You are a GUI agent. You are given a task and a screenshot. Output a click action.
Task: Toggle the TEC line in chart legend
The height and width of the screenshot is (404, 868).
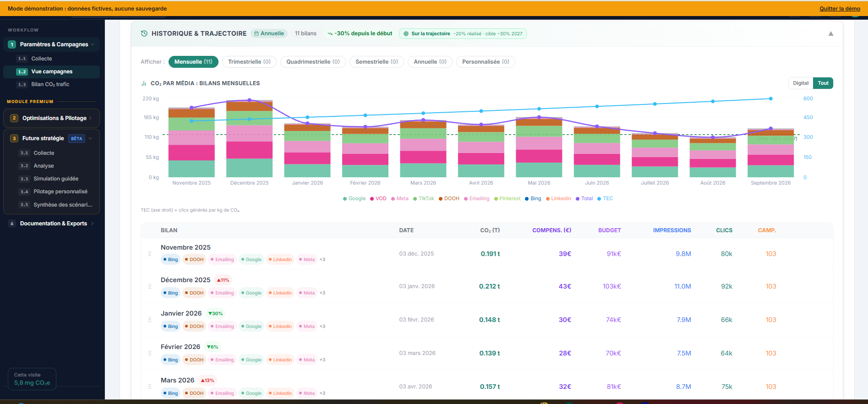click(x=605, y=198)
